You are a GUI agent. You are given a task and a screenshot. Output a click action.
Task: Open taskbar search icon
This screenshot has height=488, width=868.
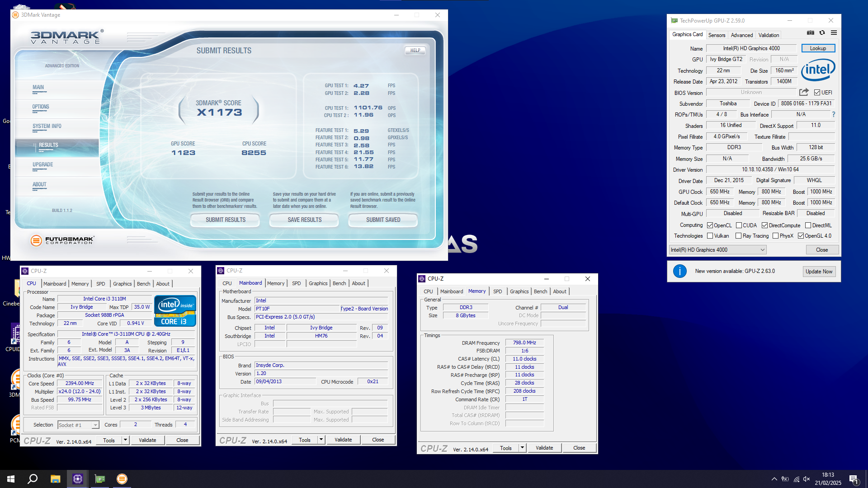(x=33, y=479)
